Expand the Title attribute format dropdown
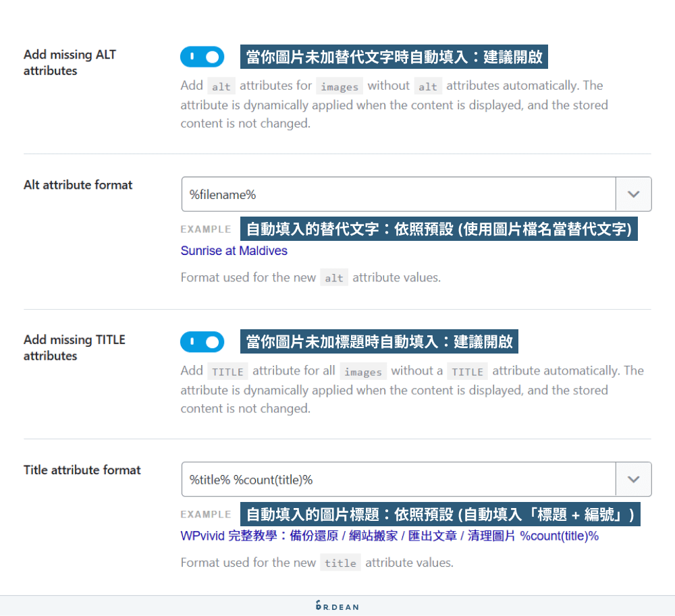Viewport: 675px width, 616px height. click(x=633, y=479)
